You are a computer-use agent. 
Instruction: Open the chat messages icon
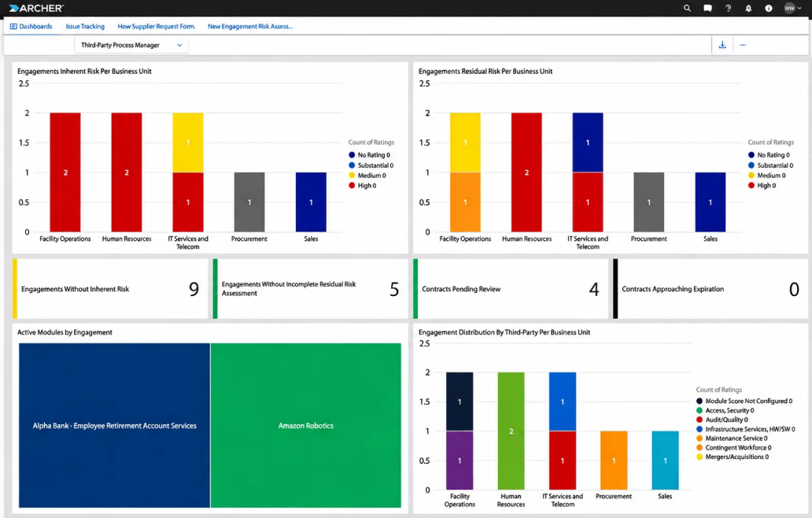click(x=707, y=9)
